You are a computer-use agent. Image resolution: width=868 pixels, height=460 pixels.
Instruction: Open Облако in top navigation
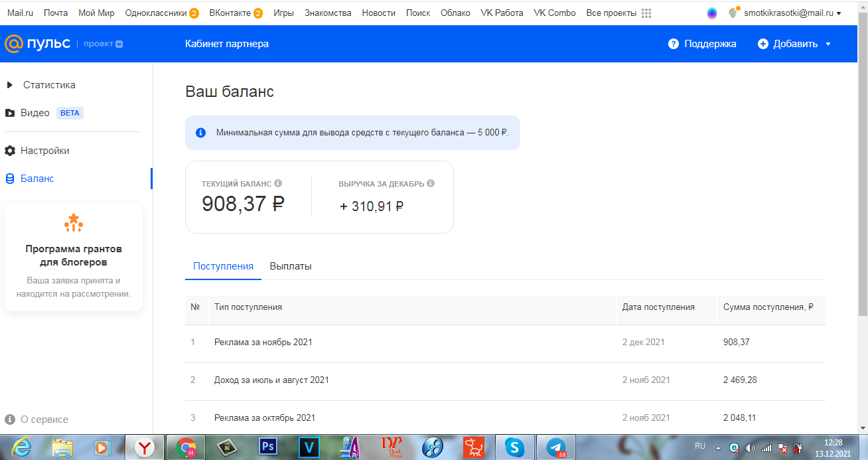[x=455, y=13]
